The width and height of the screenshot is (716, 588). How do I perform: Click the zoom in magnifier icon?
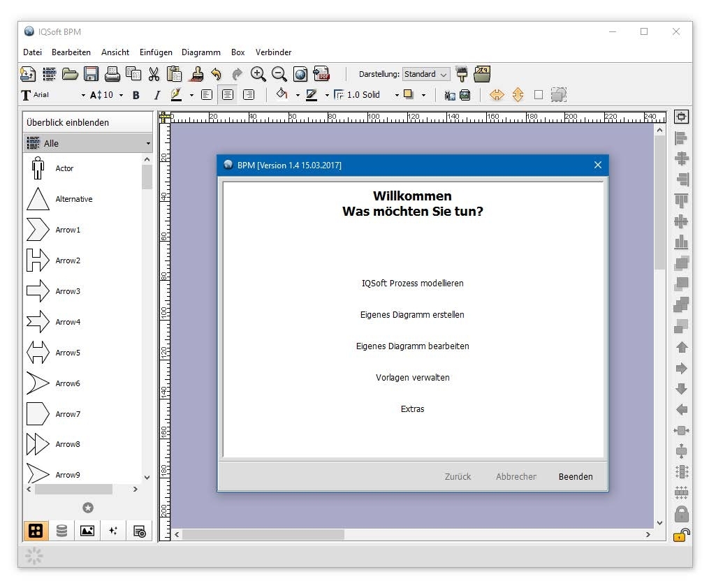[258, 74]
